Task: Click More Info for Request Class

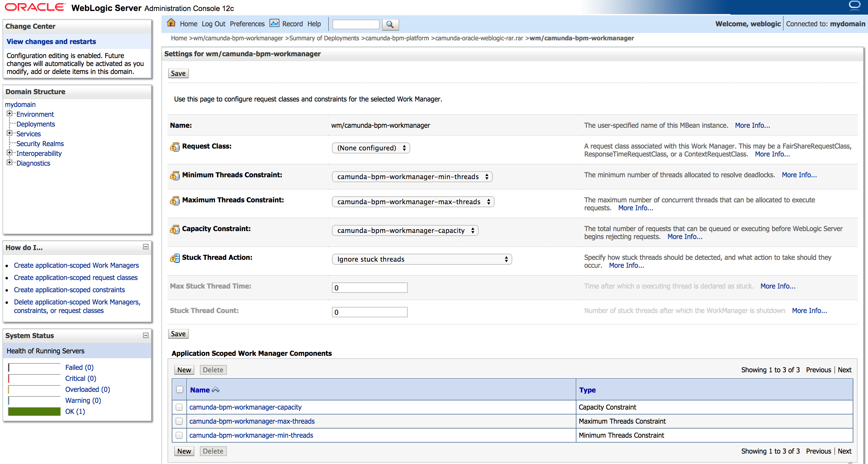Action: (x=772, y=154)
